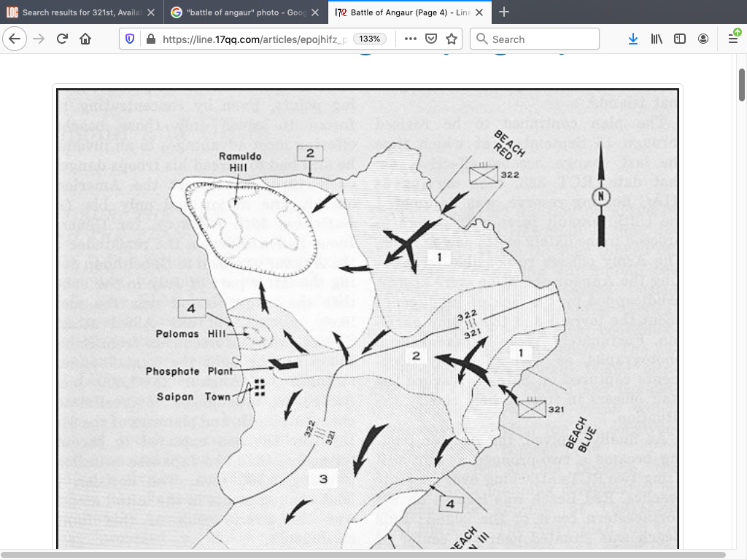Screen dimensions: 747x560
Task: Reset the 133% zoom level
Action: tap(370, 39)
